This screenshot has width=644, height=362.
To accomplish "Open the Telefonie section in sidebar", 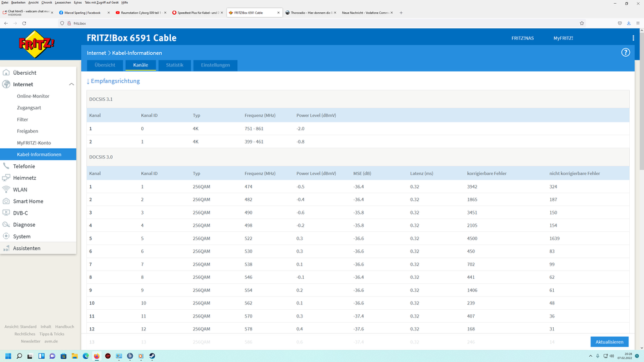I will coord(24,166).
